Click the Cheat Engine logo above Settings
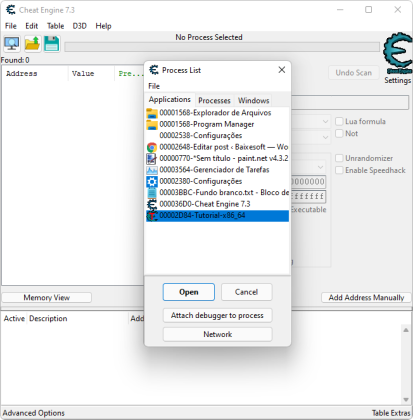 tap(398, 52)
